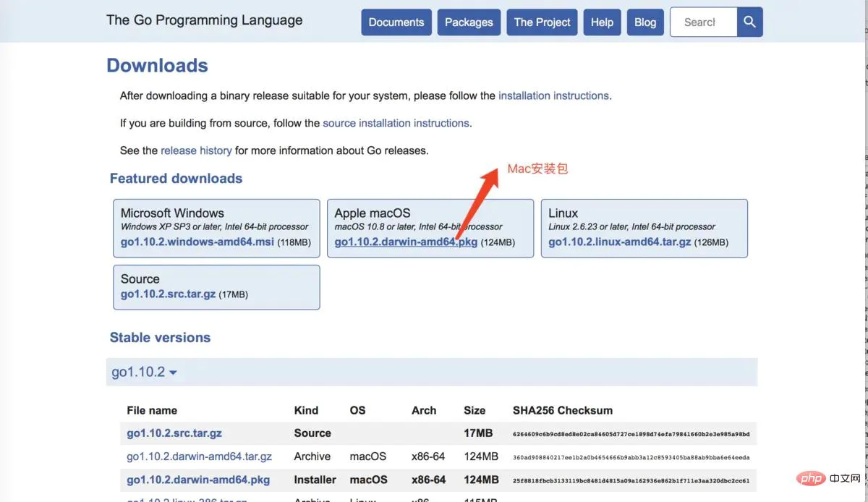Image resolution: width=868 pixels, height=502 pixels.
Task: Go to The Project page
Action: coord(542,22)
